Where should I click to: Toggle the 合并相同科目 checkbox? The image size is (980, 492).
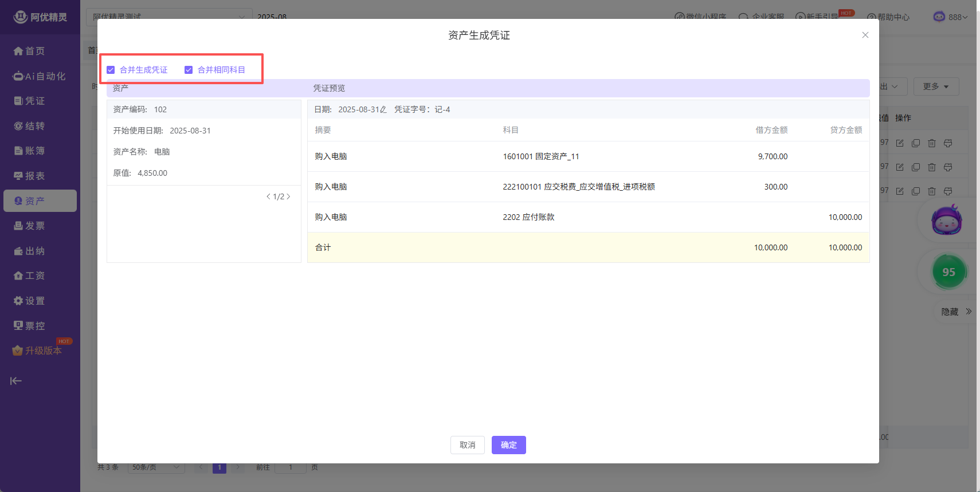189,70
